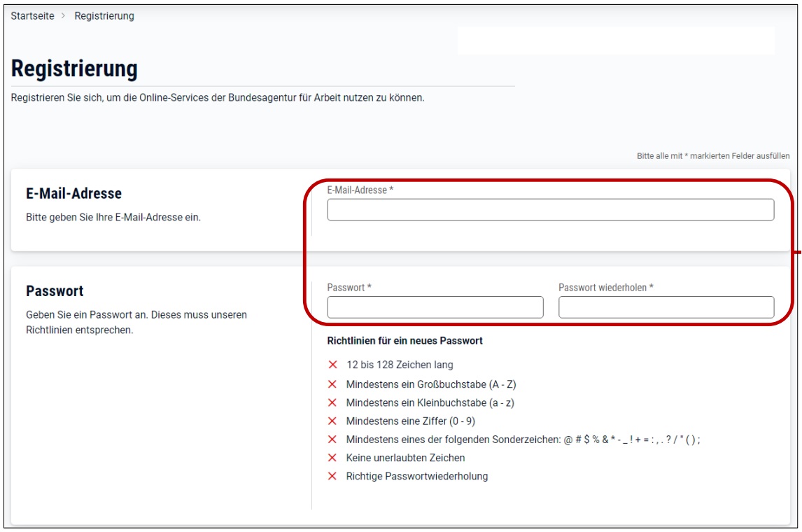Screen dimensions: 802x532
Task: Click the X icon beside the Sonderzeichen rule
Action: pyautogui.click(x=332, y=440)
